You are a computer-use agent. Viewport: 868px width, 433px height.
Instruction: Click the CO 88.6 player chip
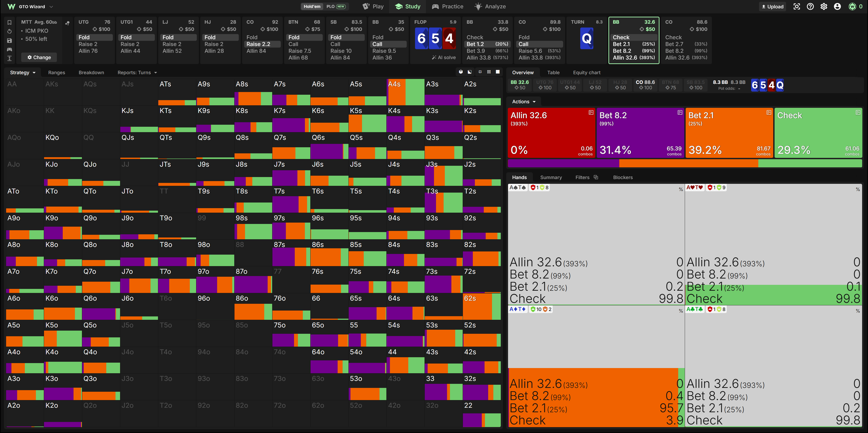point(645,85)
